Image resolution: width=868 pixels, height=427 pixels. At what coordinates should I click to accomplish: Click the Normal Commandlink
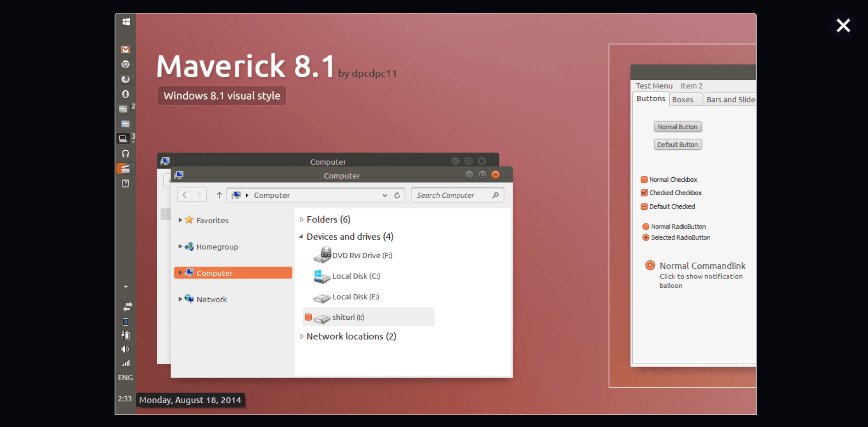click(696, 274)
